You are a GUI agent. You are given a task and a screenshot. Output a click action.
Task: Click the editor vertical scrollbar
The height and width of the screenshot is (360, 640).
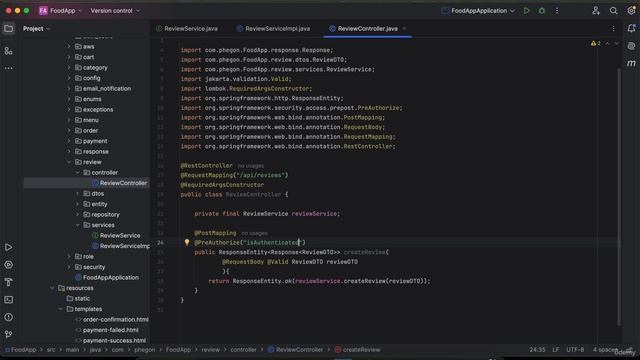pyautogui.click(x=619, y=196)
